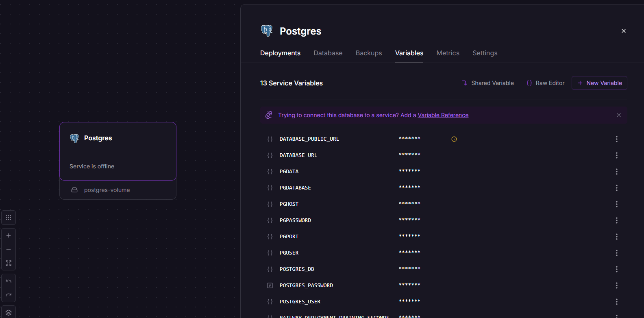
Task: Switch to the Deployments tab
Action: tap(280, 53)
